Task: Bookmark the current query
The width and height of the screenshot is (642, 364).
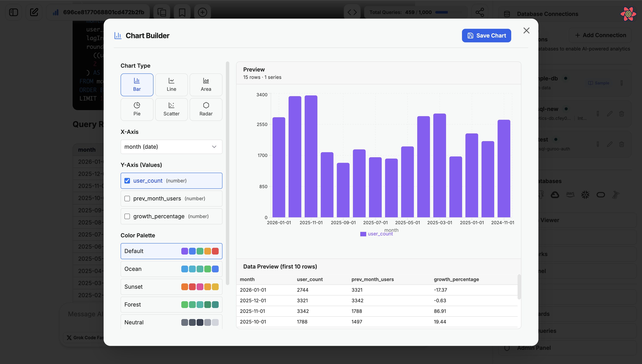Action: click(x=182, y=12)
